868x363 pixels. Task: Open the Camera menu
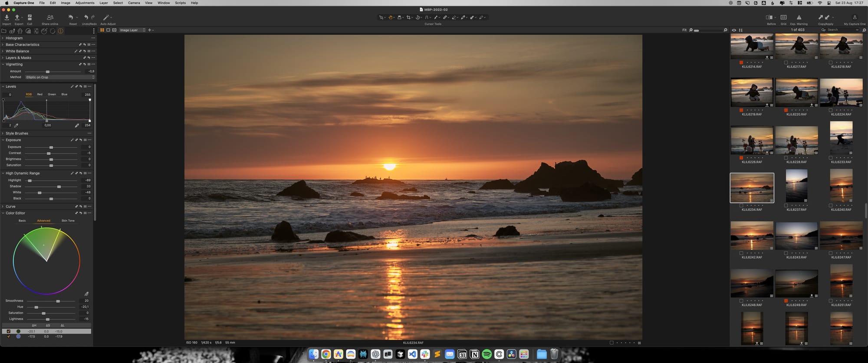click(134, 3)
